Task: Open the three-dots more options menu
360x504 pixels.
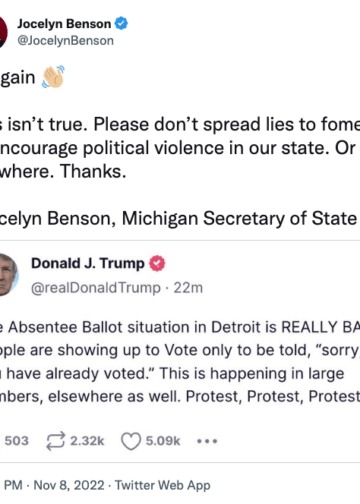Action: pyautogui.click(x=207, y=441)
